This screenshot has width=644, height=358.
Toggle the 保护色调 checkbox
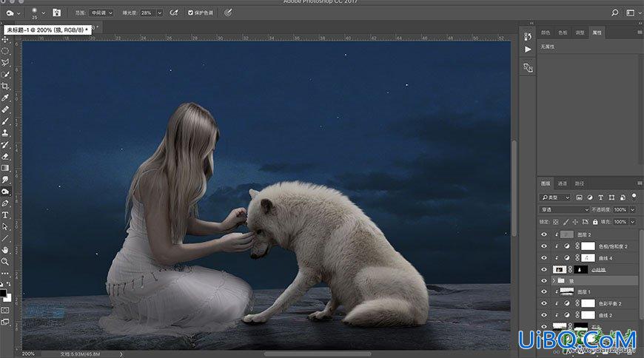(x=190, y=13)
